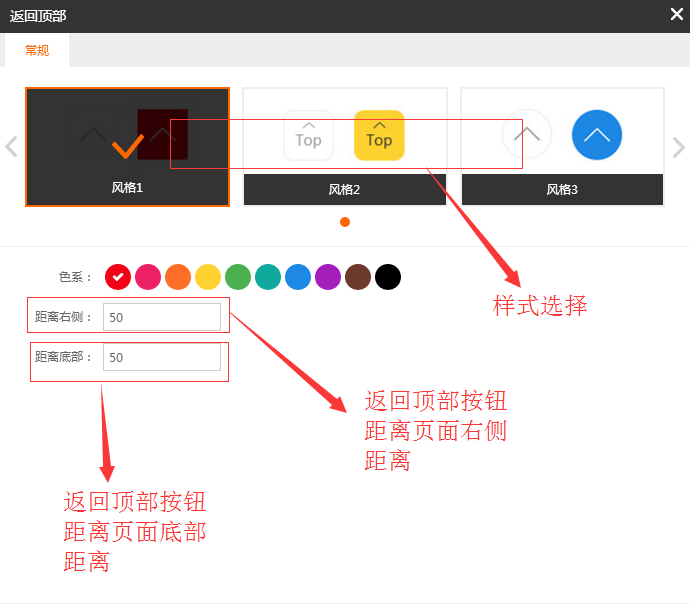Click the blue circular arrow icon in 风格3
The image size is (690, 613).
[x=597, y=135]
